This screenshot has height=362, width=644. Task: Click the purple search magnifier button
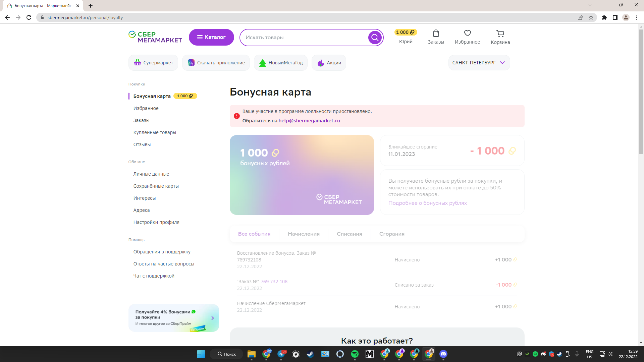375,38
